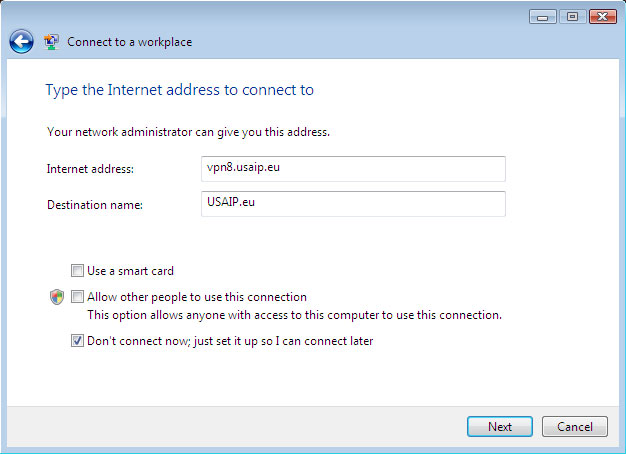The width and height of the screenshot is (626, 454).
Task: Maximize the wizard window
Action: (573, 17)
